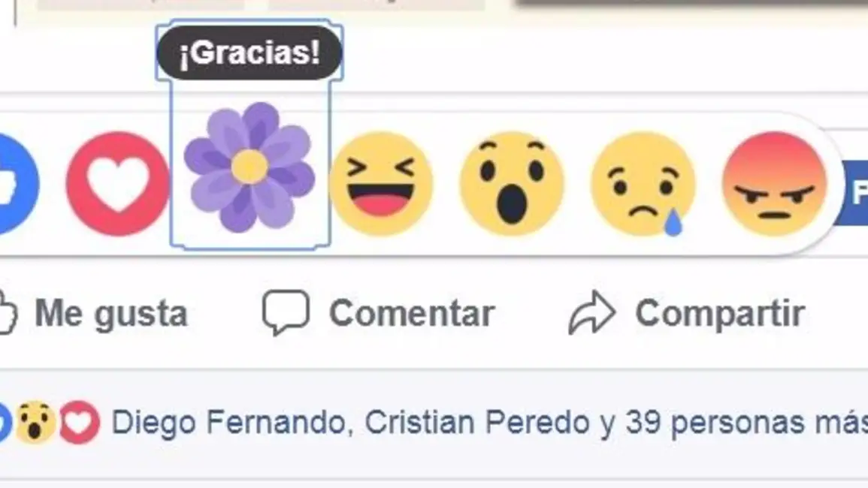Click the small Wow reaction count icon
868x488 pixels.
pyautogui.click(x=35, y=423)
